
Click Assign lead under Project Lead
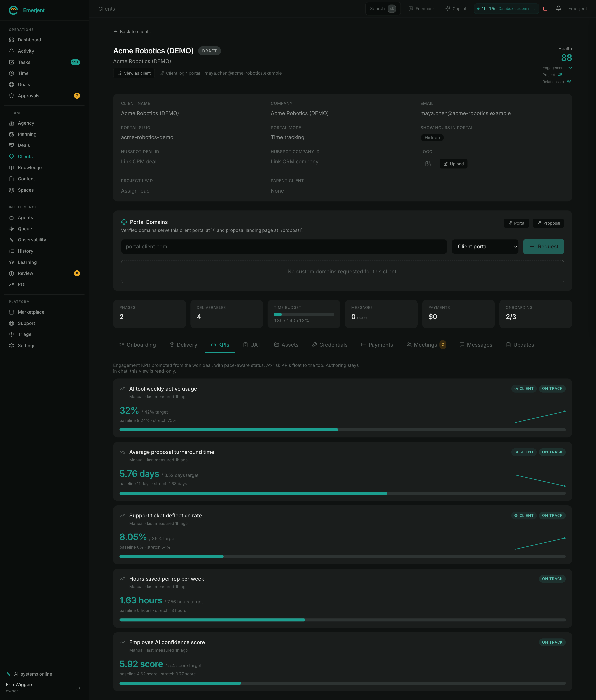[135, 191]
